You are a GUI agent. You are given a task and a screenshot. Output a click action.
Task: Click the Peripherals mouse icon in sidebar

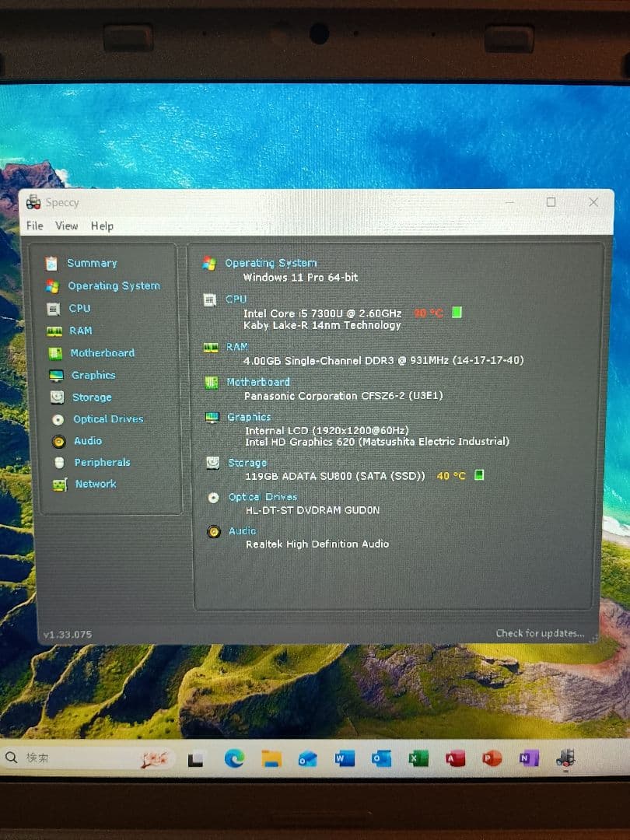[59, 462]
